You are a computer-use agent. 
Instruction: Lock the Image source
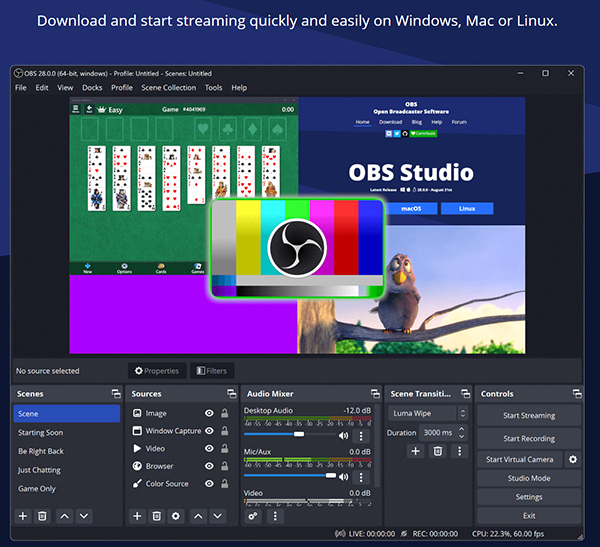[225, 413]
